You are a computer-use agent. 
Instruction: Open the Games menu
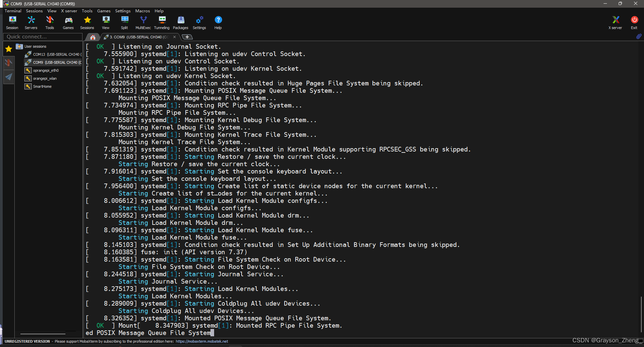point(104,11)
